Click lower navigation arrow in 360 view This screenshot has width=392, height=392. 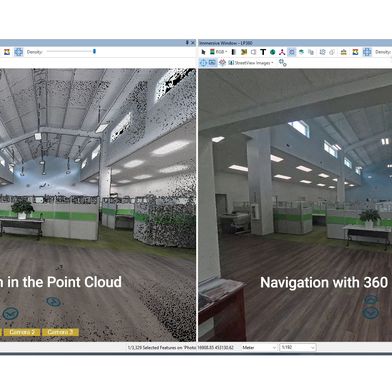point(370,313)
